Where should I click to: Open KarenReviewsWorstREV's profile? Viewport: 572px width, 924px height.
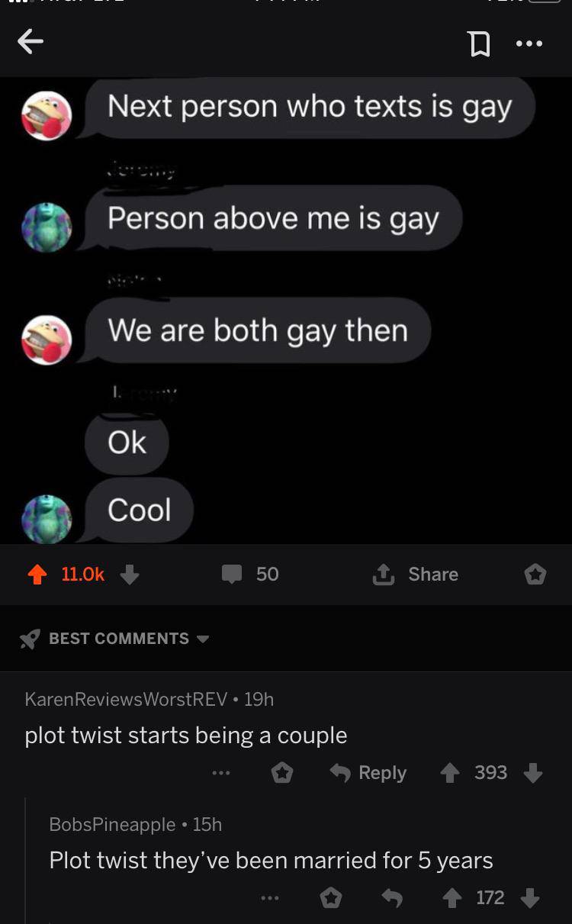point(127,699)
